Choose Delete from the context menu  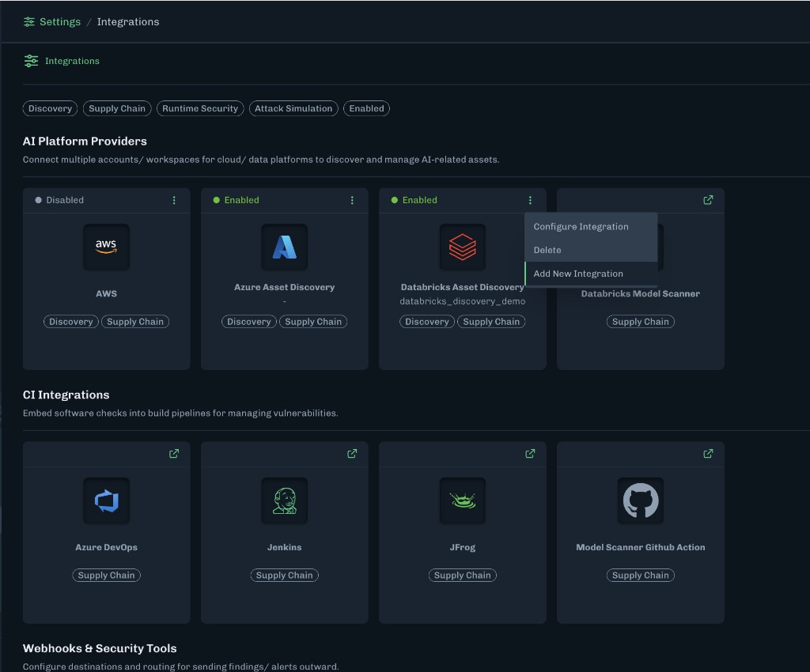tap(591, 250)
